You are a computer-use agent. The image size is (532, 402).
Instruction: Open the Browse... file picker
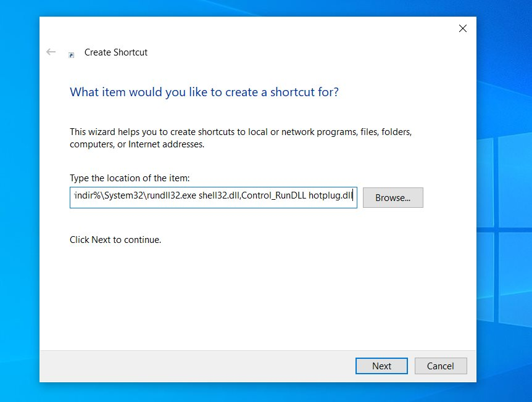tap(393, 198)
